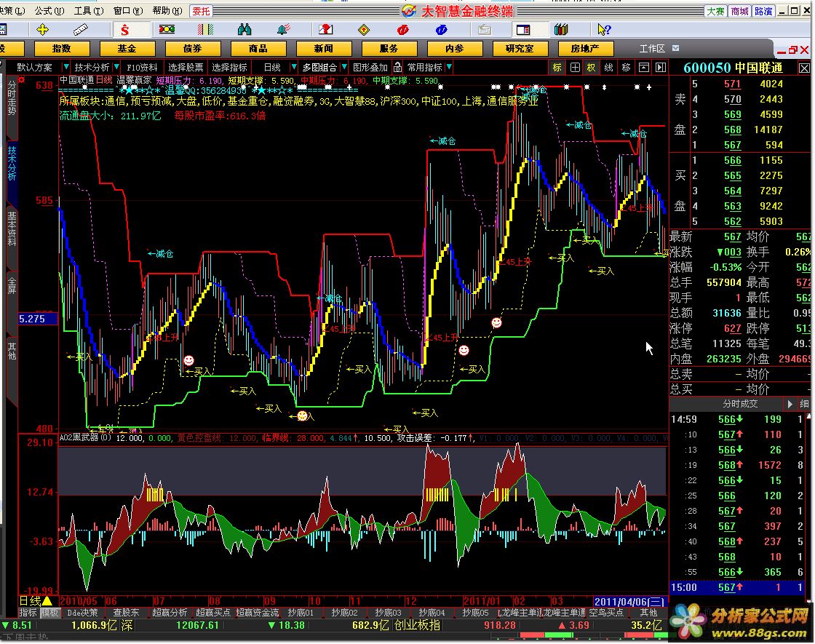Image resolution: width=815 pixels, height=644 pixels.
Task: Select the 空鸟买点 indicator tab
Action: coord(607,613)
